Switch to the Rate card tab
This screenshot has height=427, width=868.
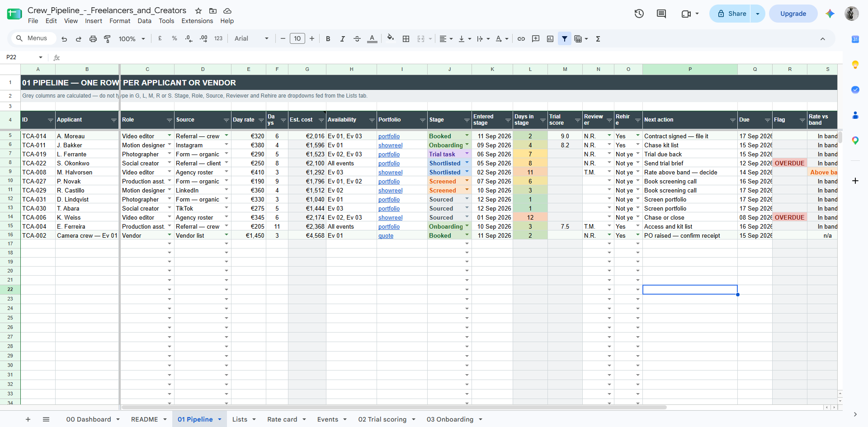[x=282, y=419]
